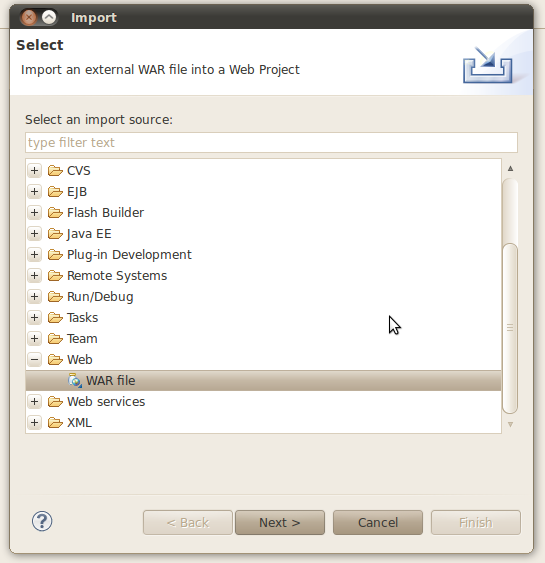Screen dimensions: 545x563
Task: Click the Remote Systems folder icon
Action: (55, 276)
